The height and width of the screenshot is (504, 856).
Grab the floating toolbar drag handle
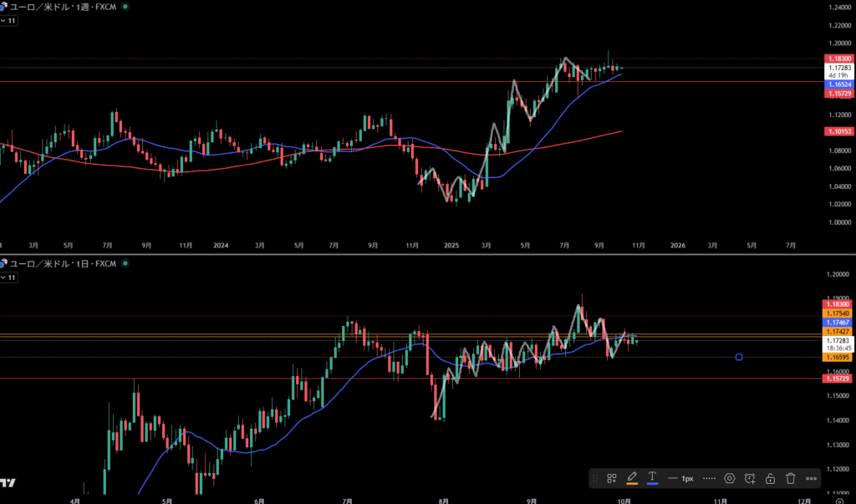click(x=595, y=478)
